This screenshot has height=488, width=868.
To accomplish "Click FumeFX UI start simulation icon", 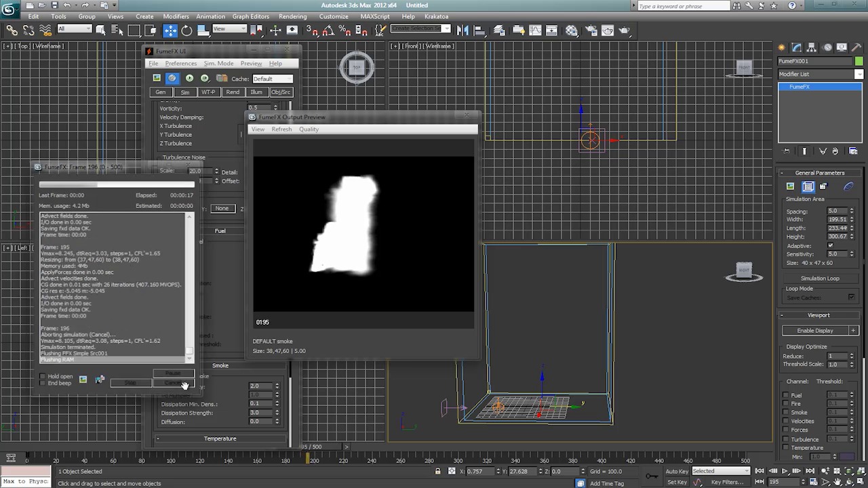I will pyautogui.click(x=189, y=78).
